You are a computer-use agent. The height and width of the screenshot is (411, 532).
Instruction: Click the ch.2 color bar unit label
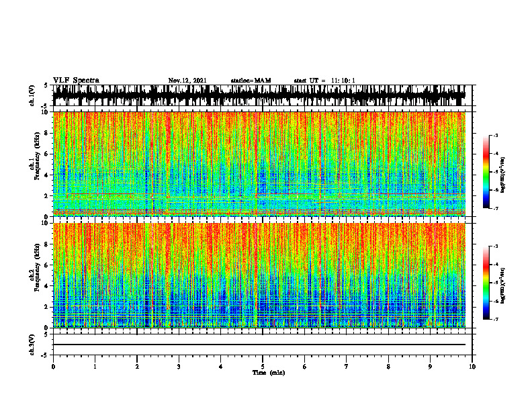(503, 285)
